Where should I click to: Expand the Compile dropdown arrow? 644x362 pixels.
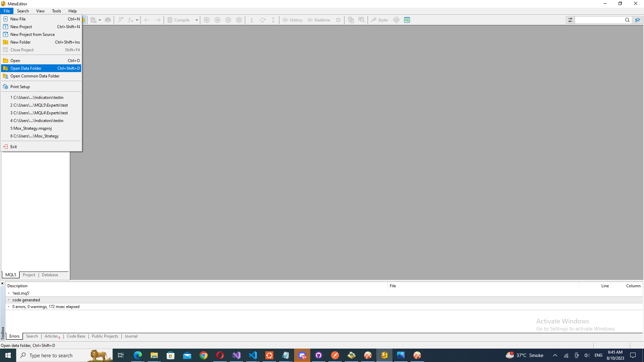pos(197,20)
